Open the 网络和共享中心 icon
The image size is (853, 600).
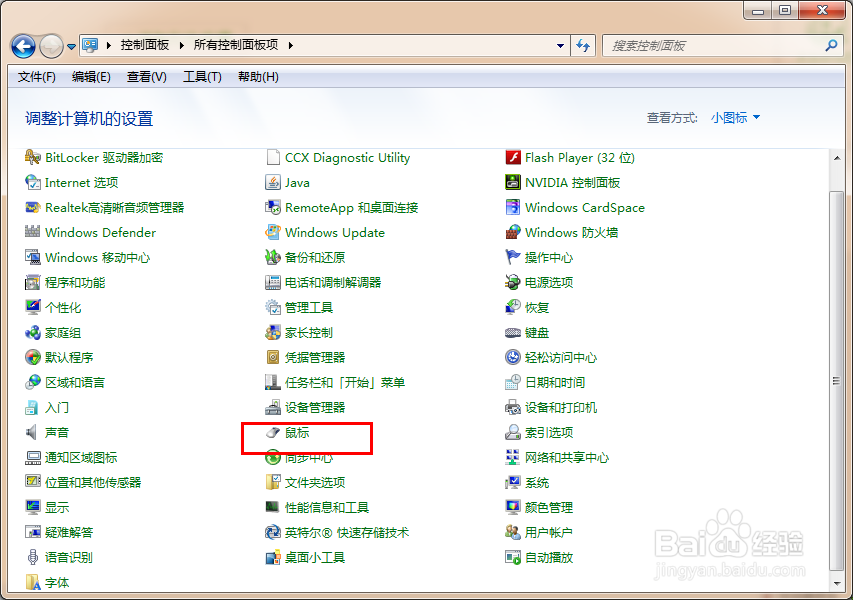pyautogui.click(x=513, y=457)
